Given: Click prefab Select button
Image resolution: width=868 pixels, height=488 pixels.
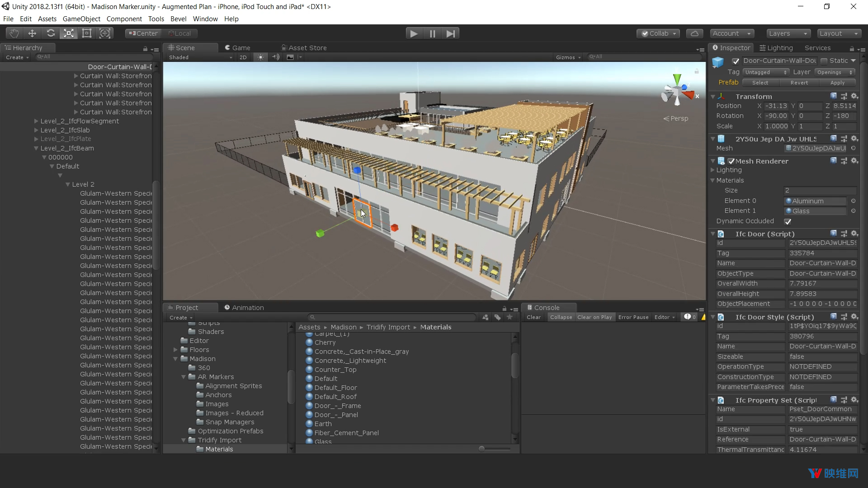Looking at the screenshot, I should tap(760, 83).
